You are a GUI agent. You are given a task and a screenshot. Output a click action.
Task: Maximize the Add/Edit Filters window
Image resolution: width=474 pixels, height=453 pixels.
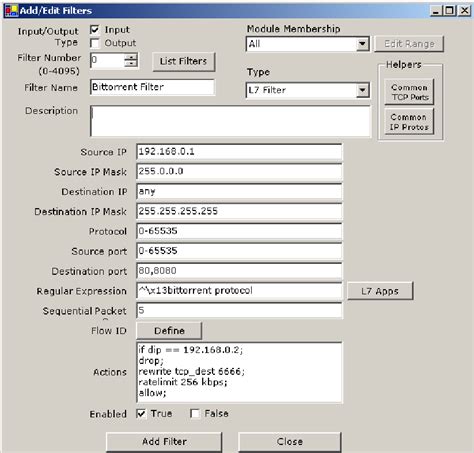point(449,11)
